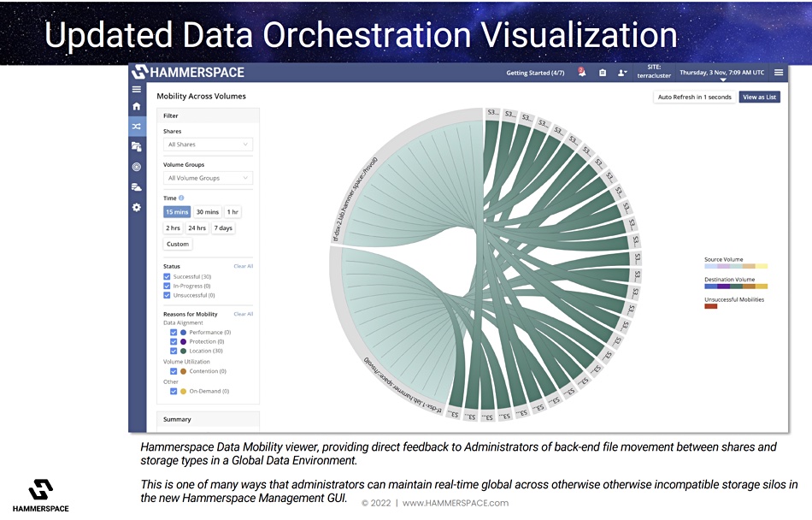Click the Hammerspace logo in the app header
Screen dimensions: 812x520
pos(187,72)
